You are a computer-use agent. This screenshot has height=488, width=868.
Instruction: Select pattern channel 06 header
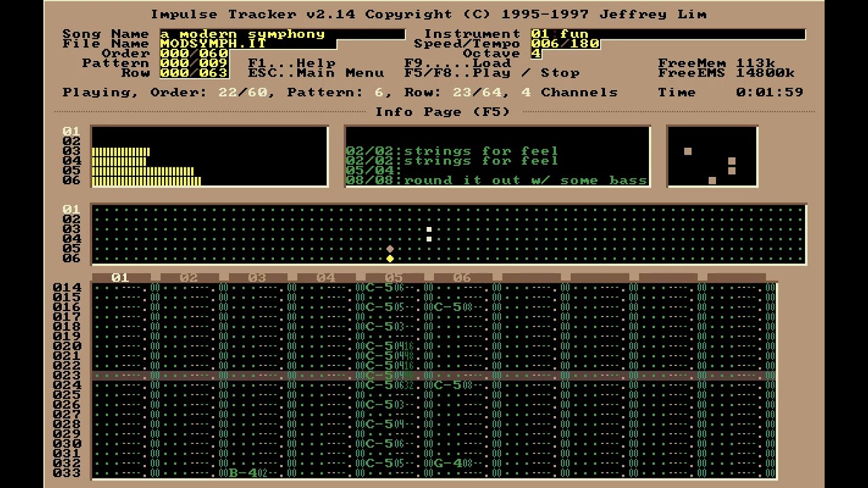pyautogui.click(x=462, y=277)
